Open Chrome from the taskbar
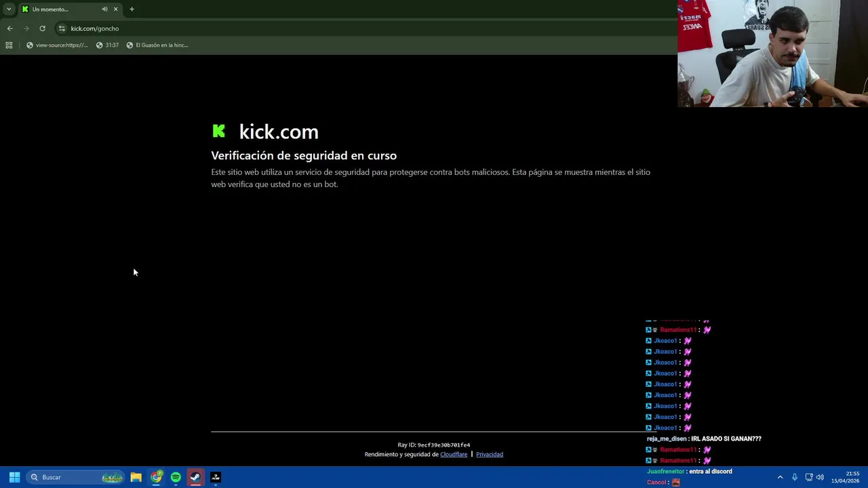This screenshot has height=488, width=868. (x=156, y=477)
